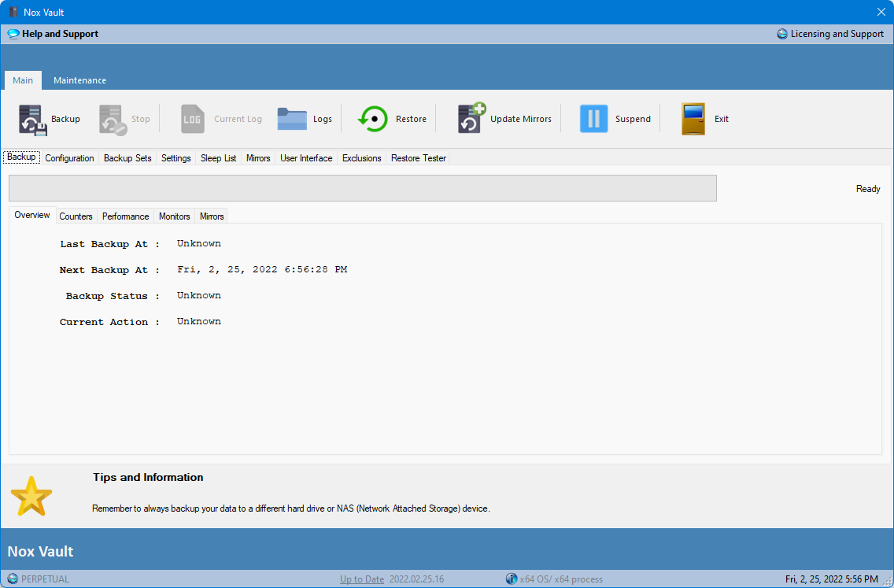The image size is (894, 588).
Task: Click the Exit toolbar label
Action: pyautogui.click(x=721, y=119)
